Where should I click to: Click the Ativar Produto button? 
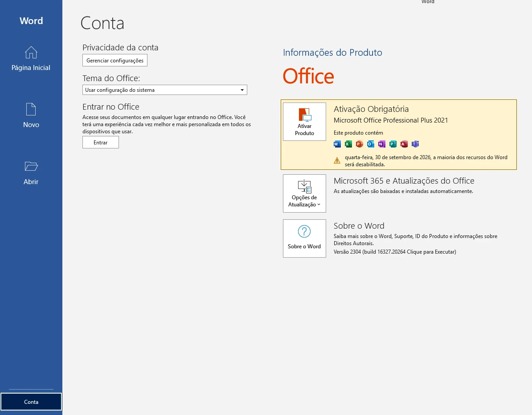pyautogui.click(x=304, y=122)
